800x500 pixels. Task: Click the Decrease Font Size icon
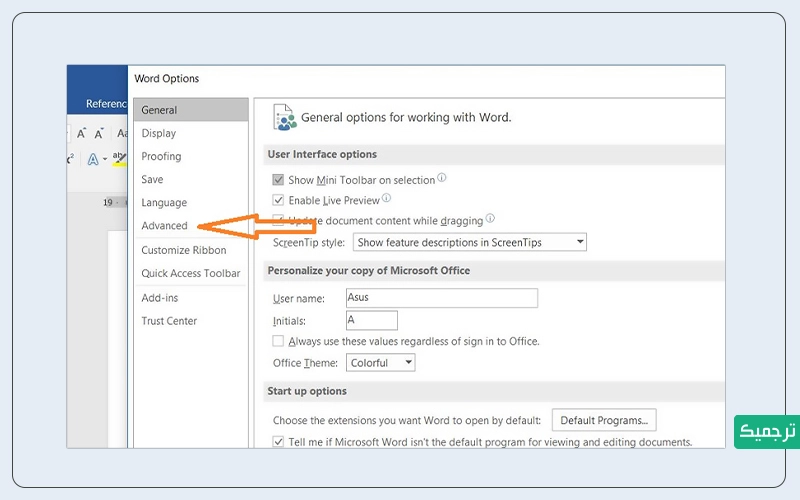coord(100,133)
